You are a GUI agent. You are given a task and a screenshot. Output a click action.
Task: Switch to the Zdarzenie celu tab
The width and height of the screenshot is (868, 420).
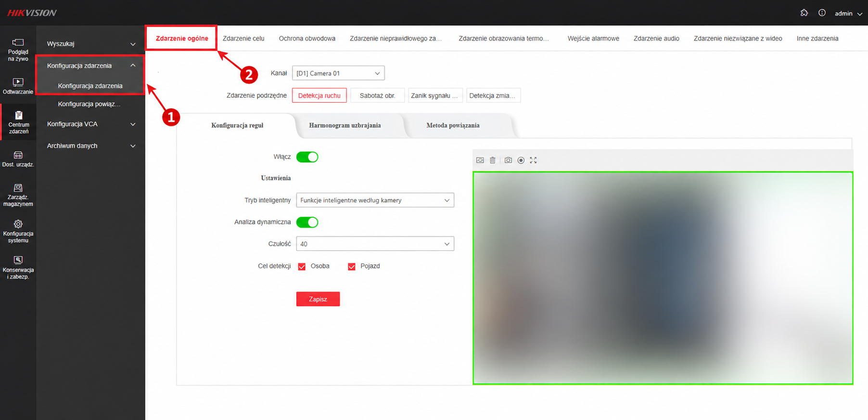243,39
